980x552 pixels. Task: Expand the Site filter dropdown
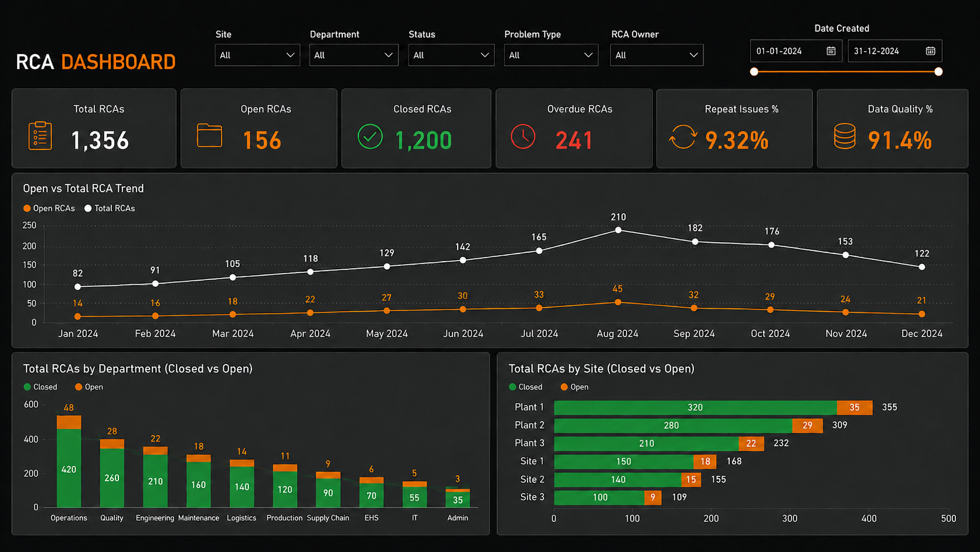point(257,55)
